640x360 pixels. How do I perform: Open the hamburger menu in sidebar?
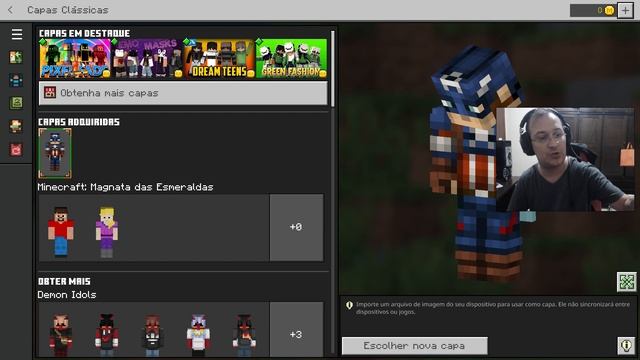point(17,34)
